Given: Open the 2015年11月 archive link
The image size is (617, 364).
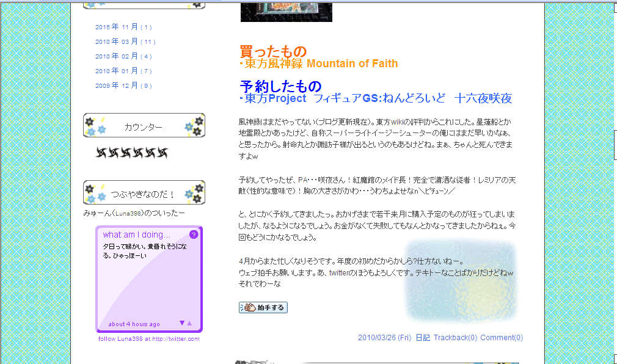Looking at the screenshot, I should (123, 27).
